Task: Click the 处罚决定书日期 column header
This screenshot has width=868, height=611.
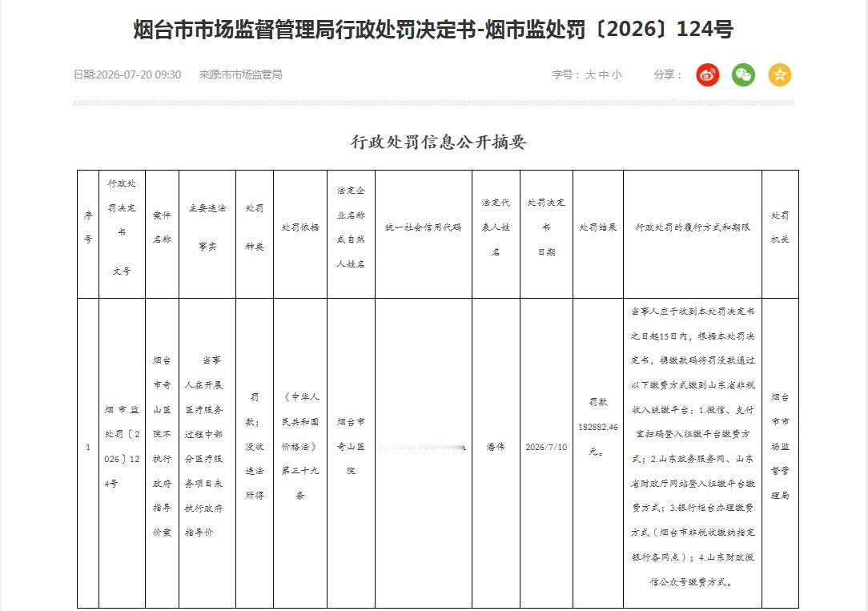Action: (x=546, y=234)
